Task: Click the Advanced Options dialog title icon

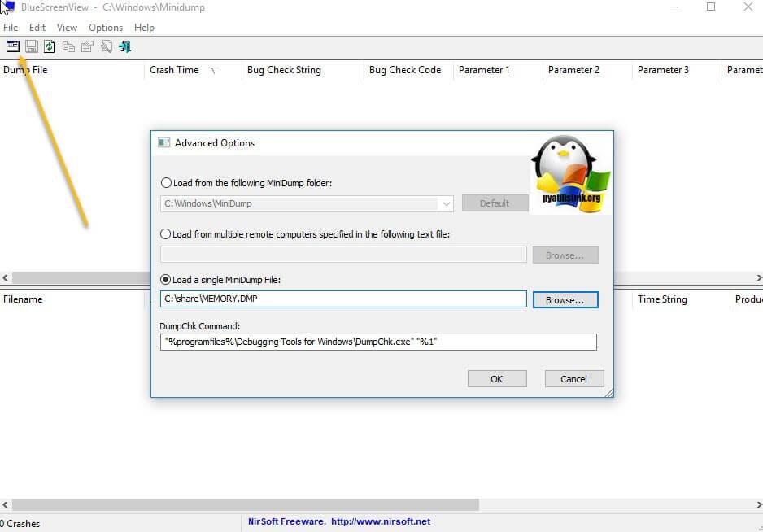Action: 164,142
